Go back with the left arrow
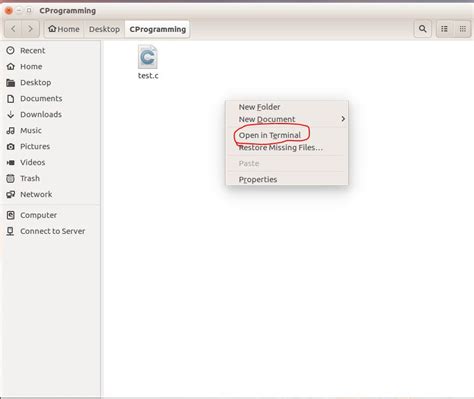The width and height of the screenshot is (474, 399). click(x=13, y=29)
